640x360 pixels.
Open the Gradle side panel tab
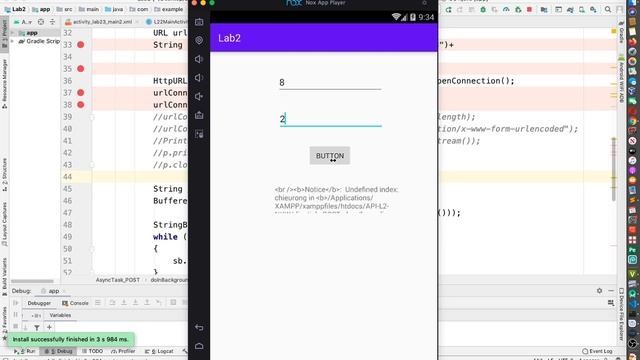622,32
